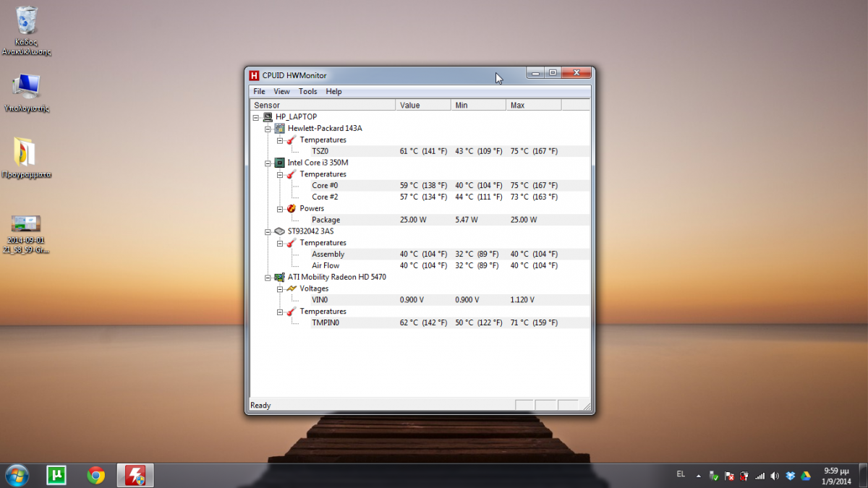This screenshot has height=488, width=868.
Task: Open the Dropbox tray icon
Action: tap(790, 476)
